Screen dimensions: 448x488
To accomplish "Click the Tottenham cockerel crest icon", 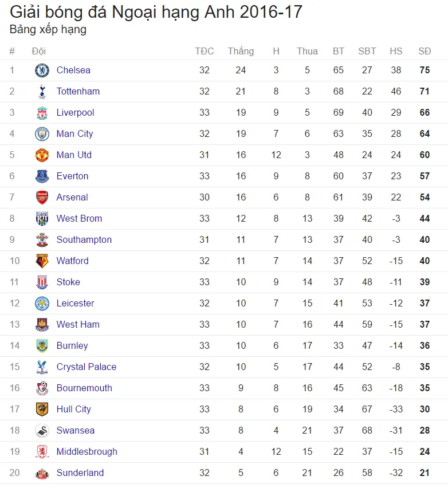I will pyautogui.click(x=42, y=92).
